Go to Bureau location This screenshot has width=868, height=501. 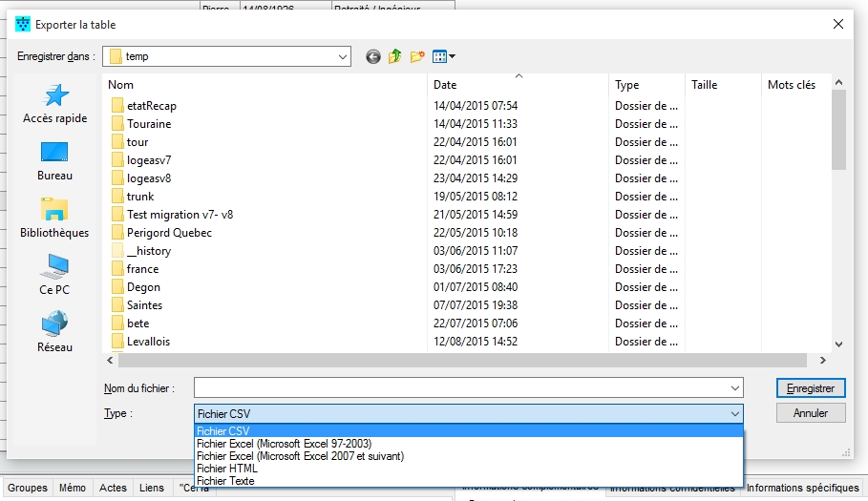coord(55,160)
